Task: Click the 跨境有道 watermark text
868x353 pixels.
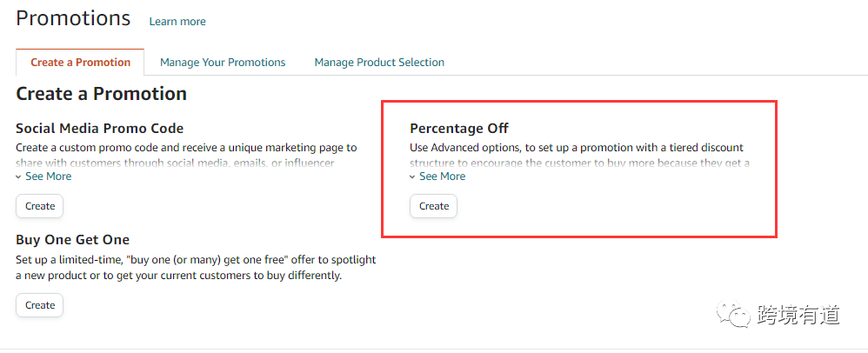Action: click(798, 315)
